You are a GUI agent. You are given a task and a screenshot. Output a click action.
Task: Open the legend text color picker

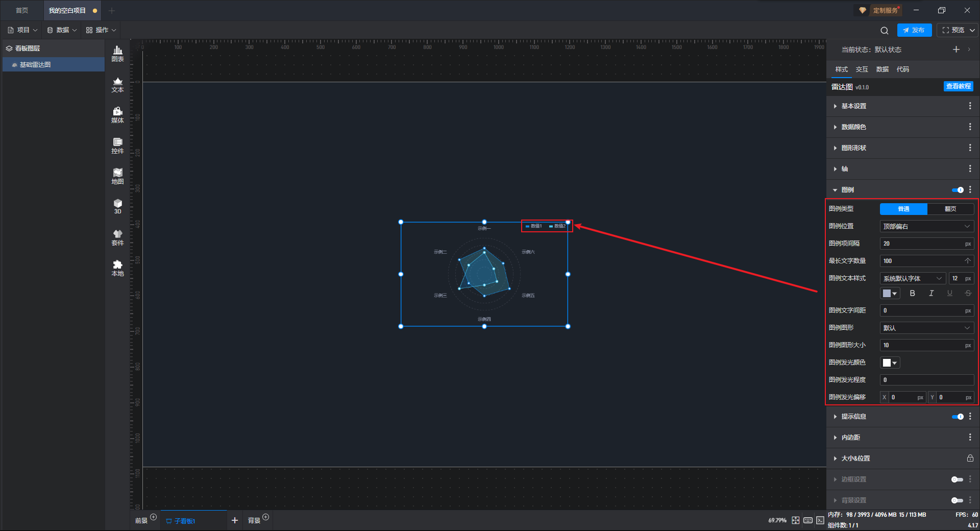(890, 293)
